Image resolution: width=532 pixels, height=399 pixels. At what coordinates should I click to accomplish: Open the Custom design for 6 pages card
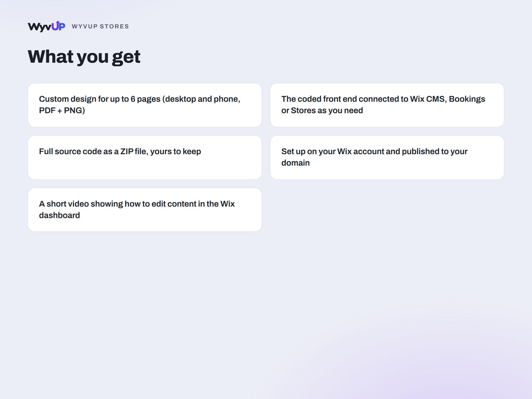click(145, 105)
